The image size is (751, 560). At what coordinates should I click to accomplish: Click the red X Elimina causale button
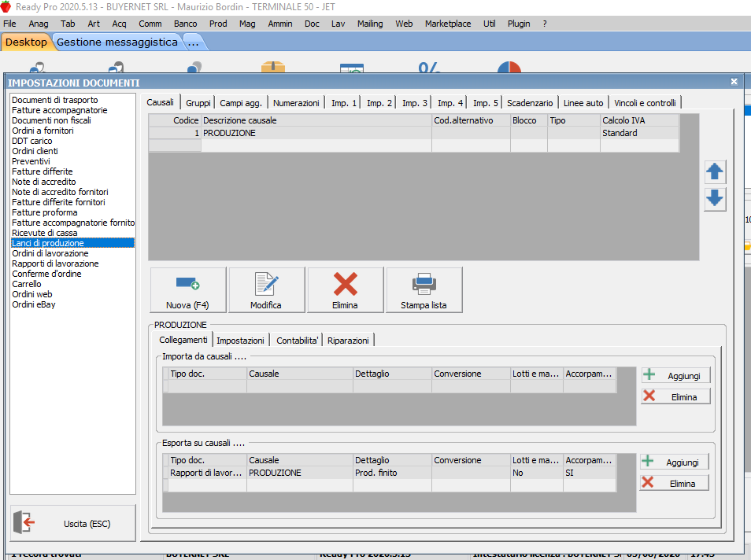[x=345, y=290]
